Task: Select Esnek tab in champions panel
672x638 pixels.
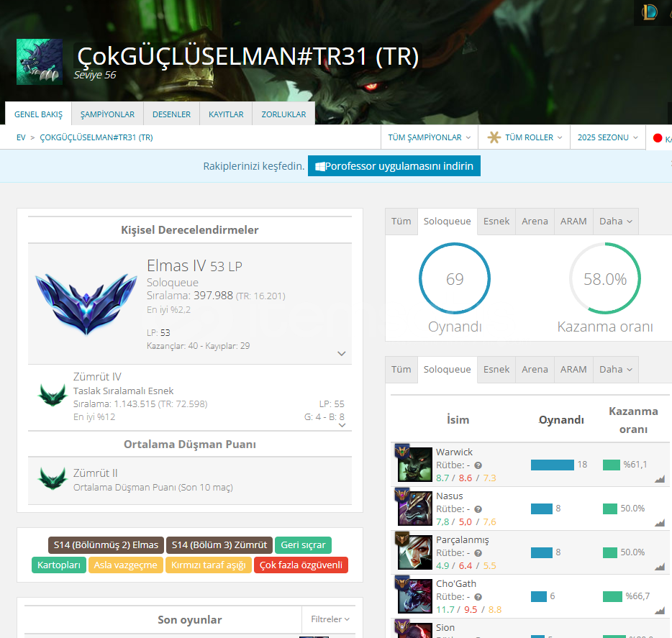Action: [496, 369]
